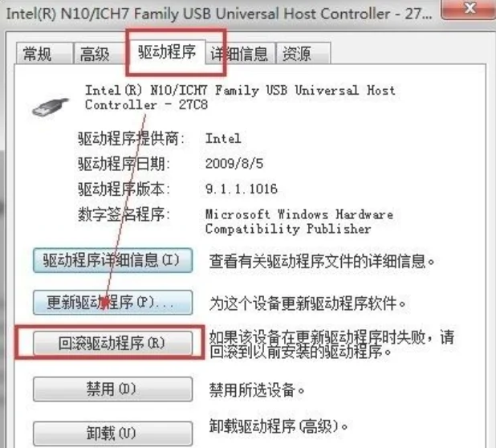Click 更新驱动程序(P) button
The width and height of the screenshot is (496, 448).
(112, 303)
